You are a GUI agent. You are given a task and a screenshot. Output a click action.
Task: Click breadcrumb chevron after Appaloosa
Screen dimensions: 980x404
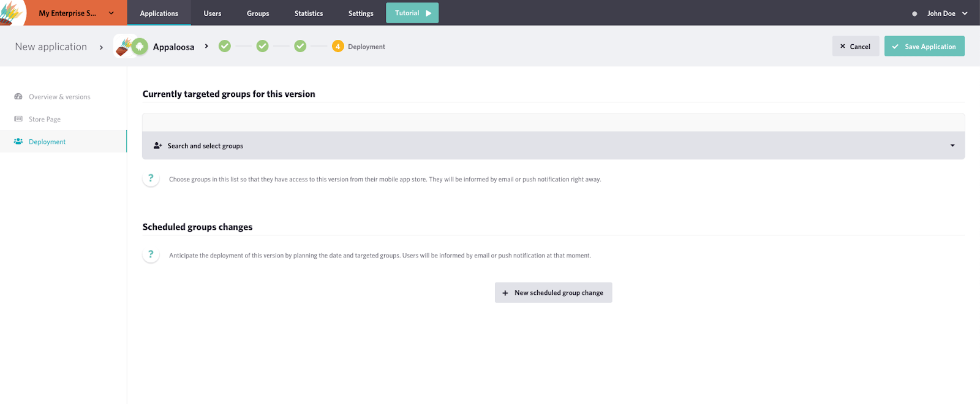pos(206,46)
